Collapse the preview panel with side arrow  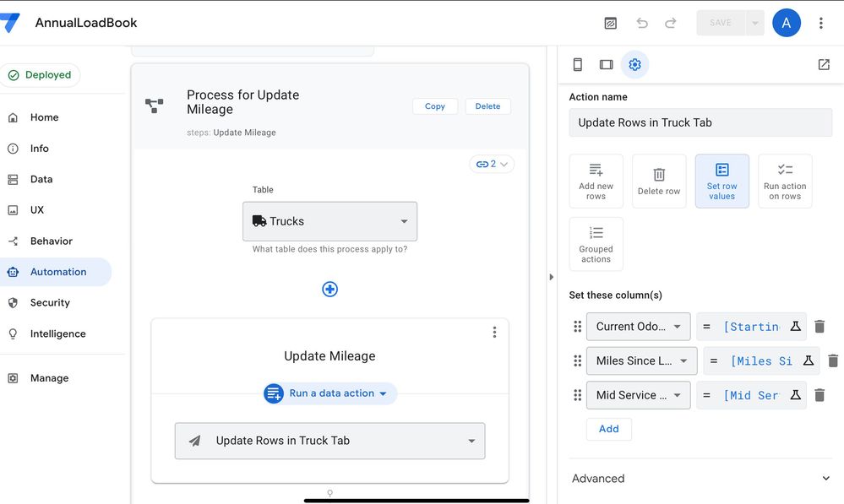551,277
